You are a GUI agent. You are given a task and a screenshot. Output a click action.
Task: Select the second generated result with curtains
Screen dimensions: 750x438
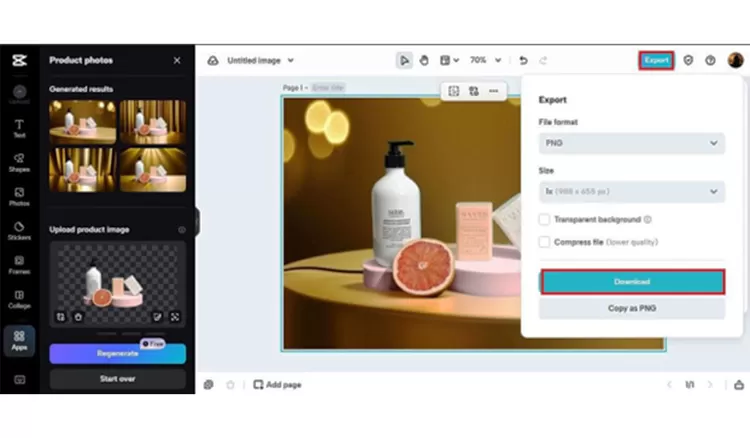click(153, 122)
